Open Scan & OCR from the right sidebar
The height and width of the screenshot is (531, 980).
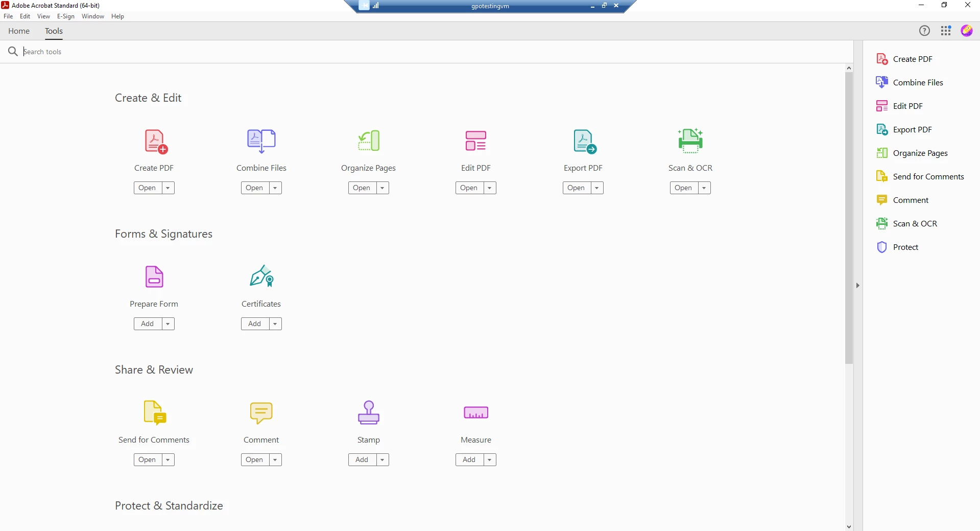pyautogui.click(x=906, y=224)
